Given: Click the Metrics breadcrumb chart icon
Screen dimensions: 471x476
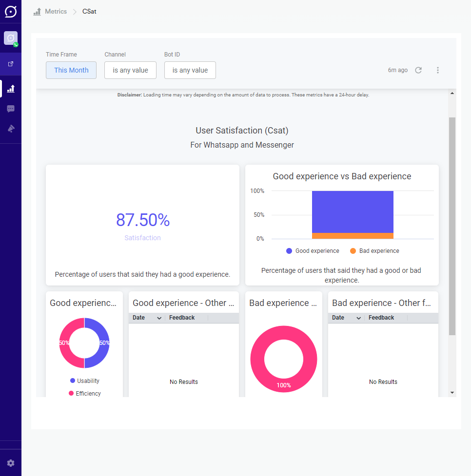Looking at the screenshot, I should coord(37,12).
